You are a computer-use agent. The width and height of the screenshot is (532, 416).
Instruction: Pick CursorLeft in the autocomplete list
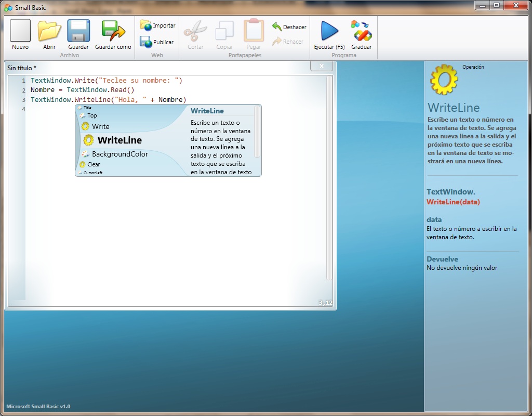coord(92,173)
